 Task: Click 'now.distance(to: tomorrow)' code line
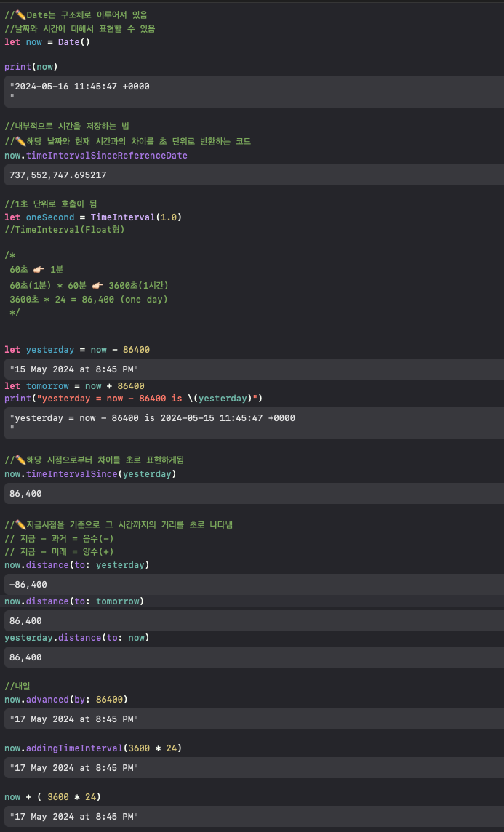(x=74, y=601)
